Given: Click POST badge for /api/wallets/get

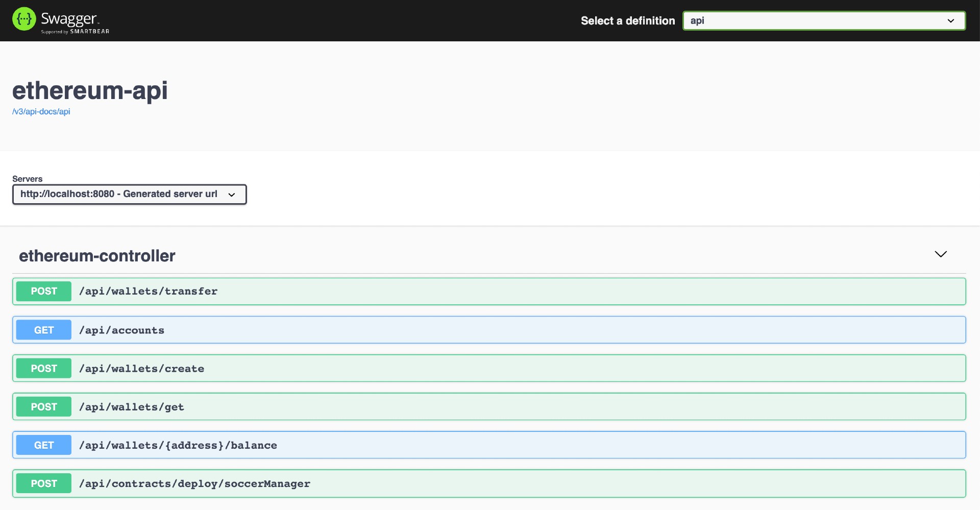Looking at the screenshot, I should pyautogui.click(x=44, y=407).
